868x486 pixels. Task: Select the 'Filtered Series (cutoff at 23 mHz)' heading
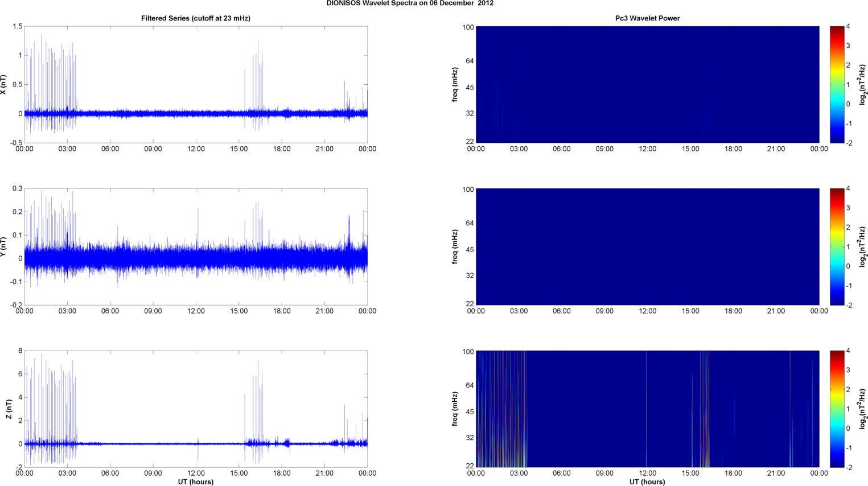(196, 18)
